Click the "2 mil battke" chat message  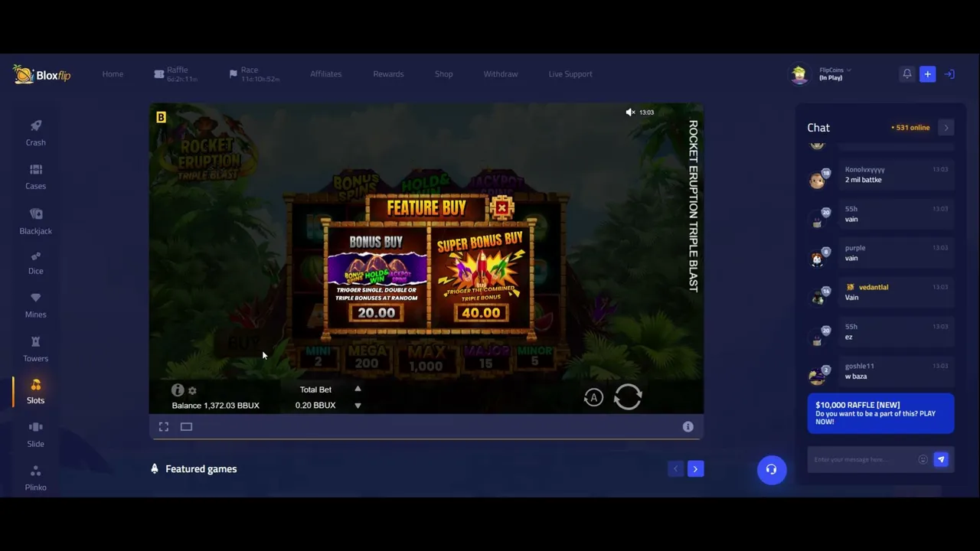(x=864, y=180)
